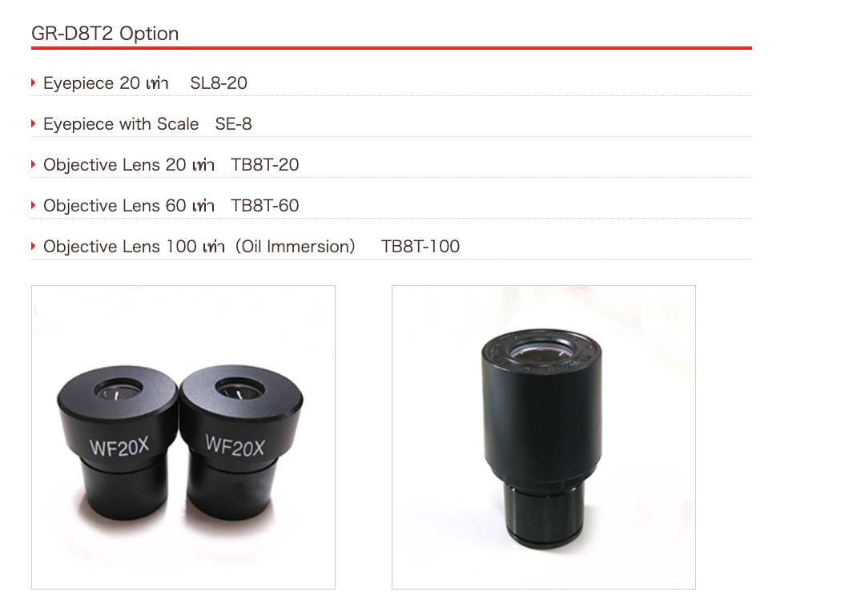Click the red arrow beside Objective Lens 100
The height and width of the screenshot is (616, 853).
click(33, 246)
